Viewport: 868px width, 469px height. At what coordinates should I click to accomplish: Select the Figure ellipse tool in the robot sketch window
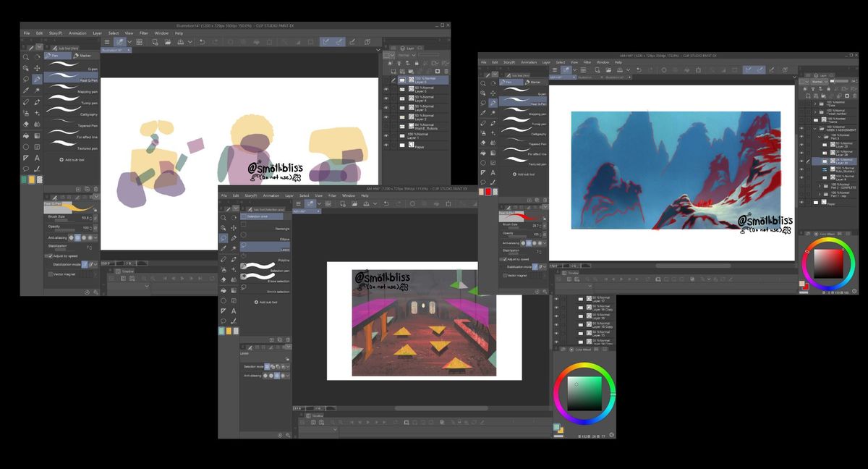pos(26,146)
